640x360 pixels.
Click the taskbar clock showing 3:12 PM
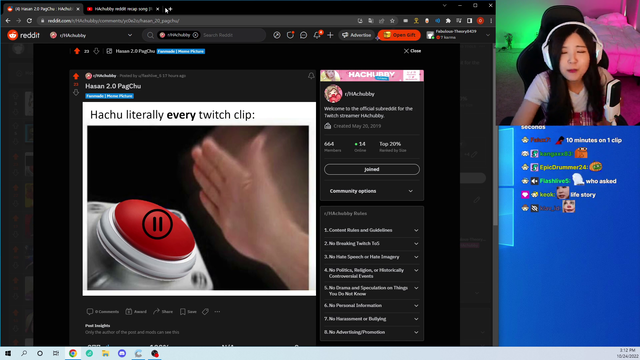coord(626,353)
